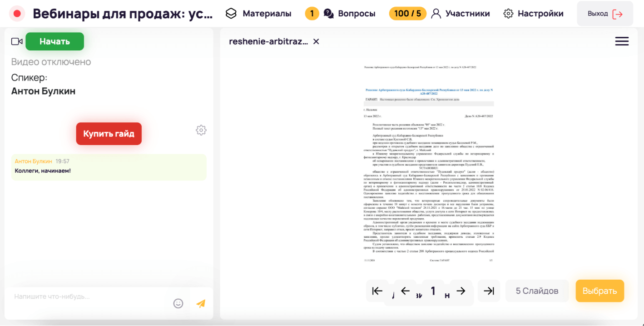Open Настройки from the top bar
644x326 pixels.
click(534, 14)
